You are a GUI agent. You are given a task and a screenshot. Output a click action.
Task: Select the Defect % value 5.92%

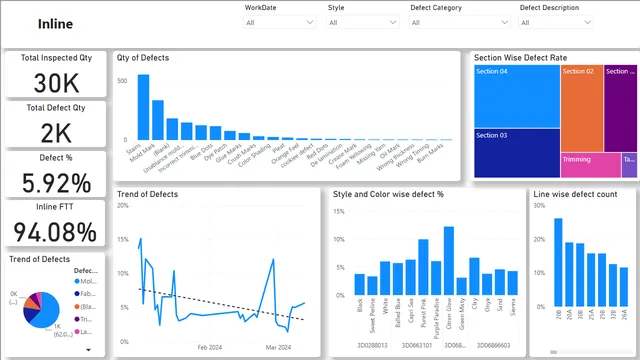pyautogui.click(x=56, y=183)
